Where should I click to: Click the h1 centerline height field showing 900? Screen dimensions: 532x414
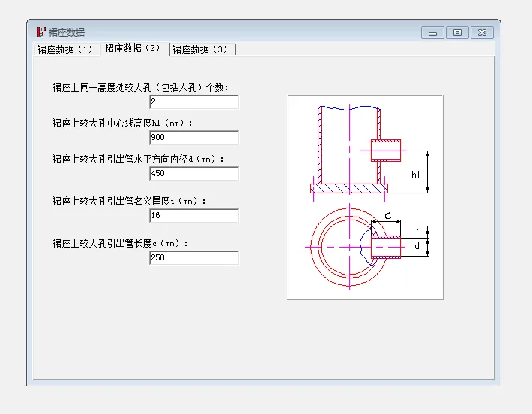pos(194,137)
